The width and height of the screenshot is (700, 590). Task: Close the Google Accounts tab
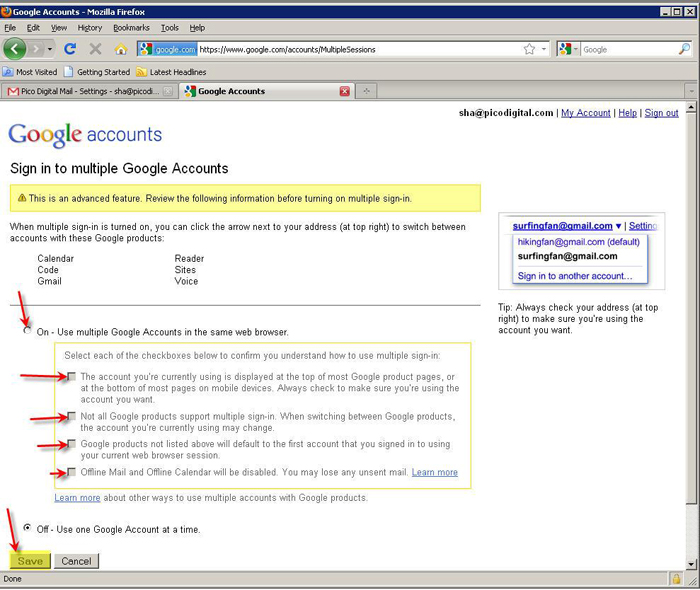(345, 91)
